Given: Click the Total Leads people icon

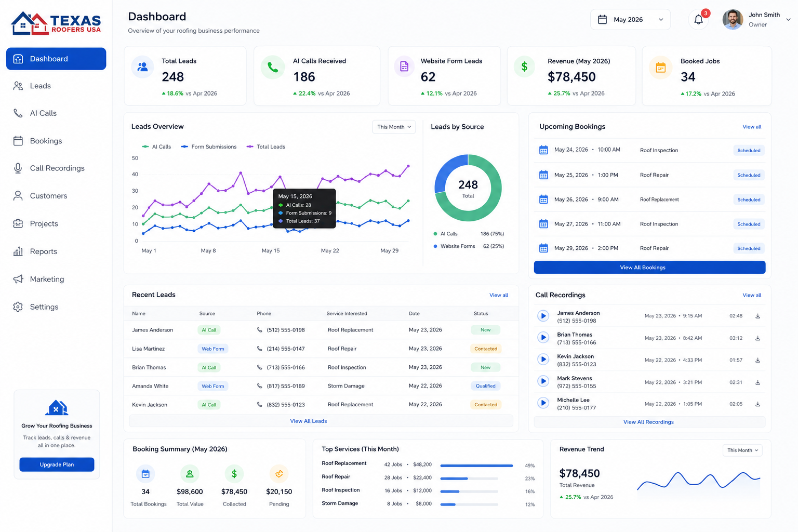Looking at the screenshot, I should [x=142, y=67].
